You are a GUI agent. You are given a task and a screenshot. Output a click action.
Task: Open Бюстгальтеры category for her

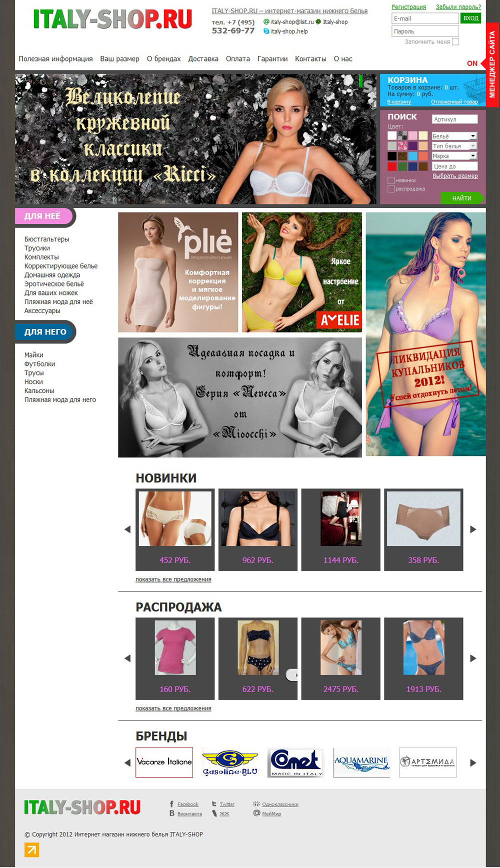coord(46,239)
